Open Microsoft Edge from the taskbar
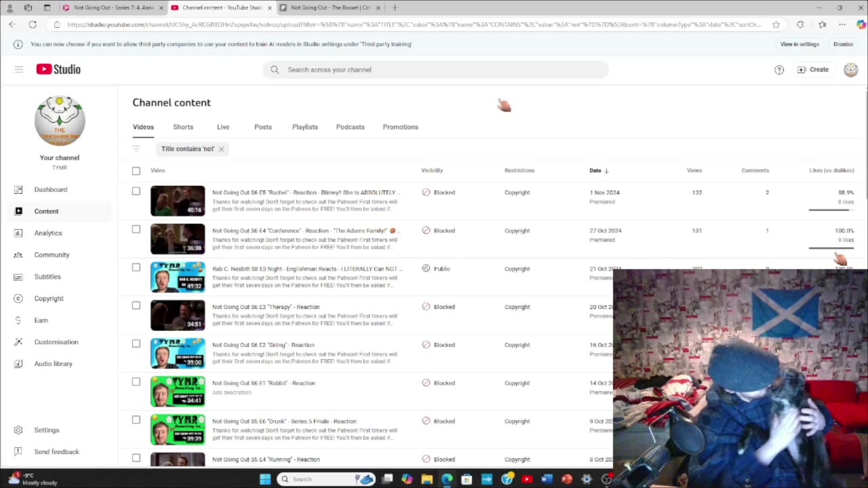This screenshot has width=868, height=488. pos(447,479)
